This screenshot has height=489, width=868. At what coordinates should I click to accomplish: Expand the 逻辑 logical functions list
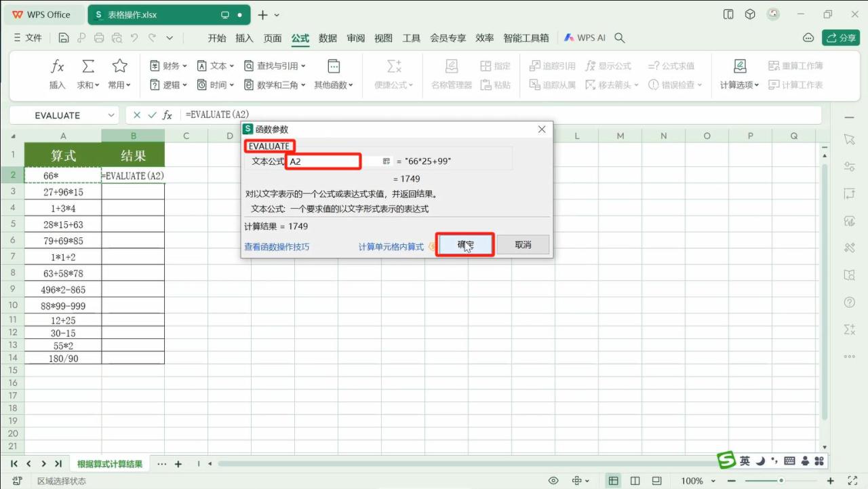pyautogui.click(x=168, y=85)
